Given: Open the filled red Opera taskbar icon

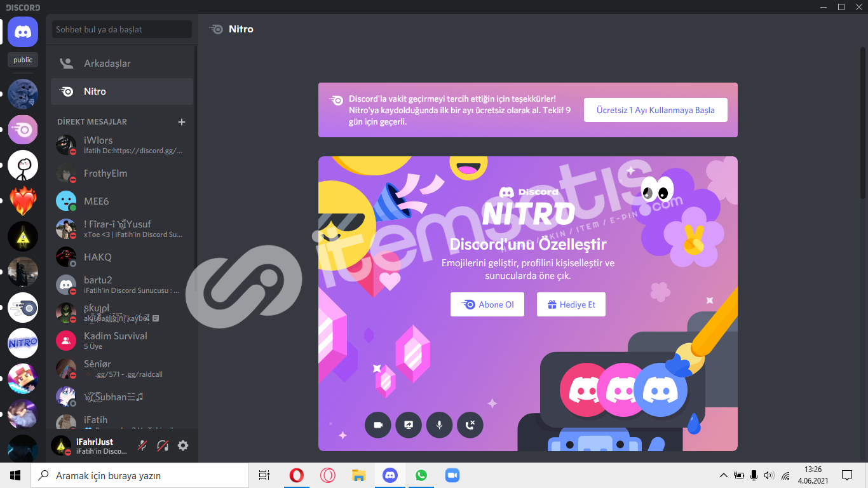Looking at the screenshot, I should click(296, 475).
